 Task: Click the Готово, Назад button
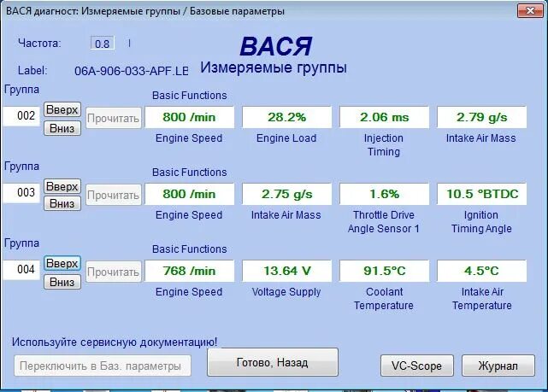click(x=273, y=362)
